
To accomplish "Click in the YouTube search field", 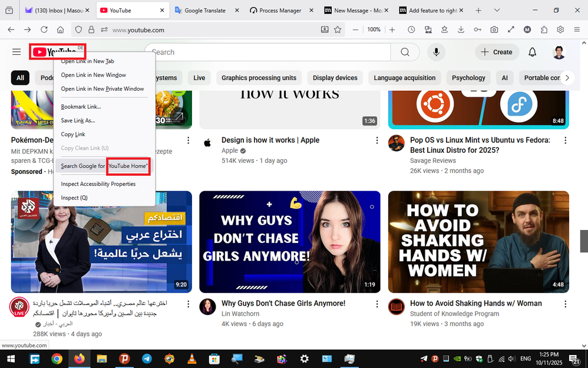I will (268, 52).
